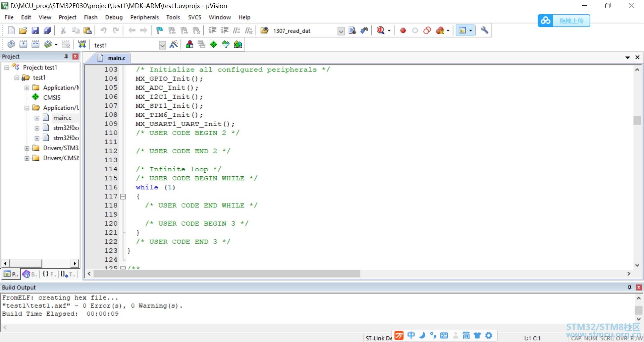Click the blue cloud upload button
This screenshot has width=644, height=342.
(x=563, y=20)
